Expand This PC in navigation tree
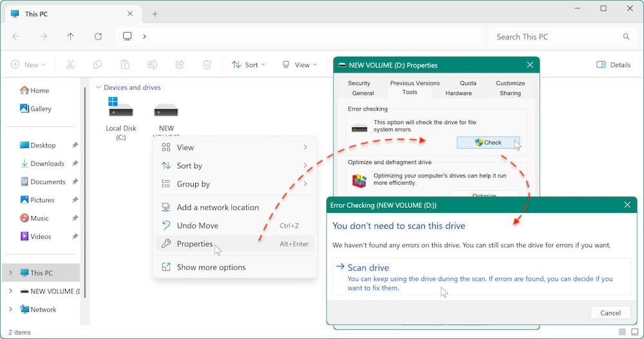The image size is (644, 339). (11, 273)
